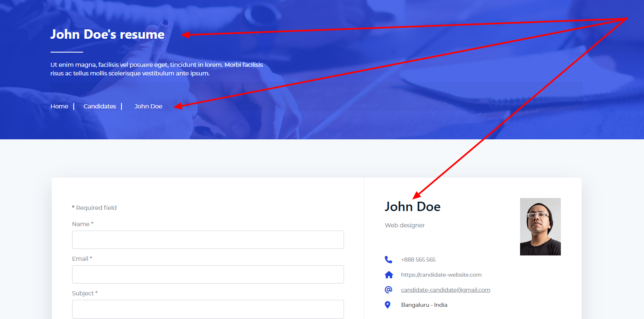Viewport: 644px width, 319px height.
Task: Click the Bangaluru - India location text
Action: coord(424,305)
